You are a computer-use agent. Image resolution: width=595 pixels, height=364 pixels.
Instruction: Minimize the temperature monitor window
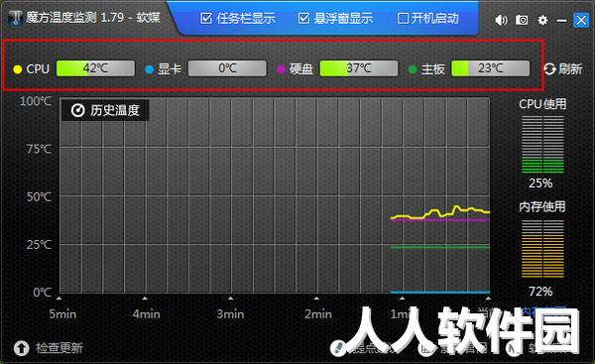(x=562, y=20)
